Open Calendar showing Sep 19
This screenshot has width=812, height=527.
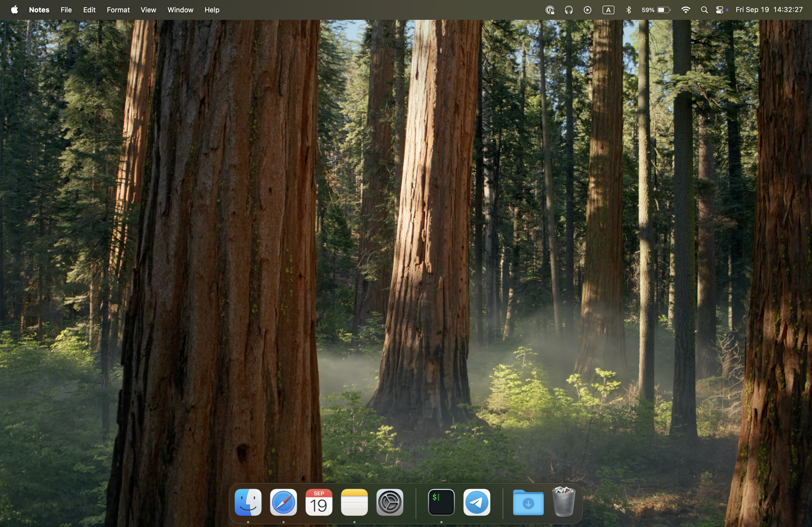pyautogui.click(x=319, y=503)
